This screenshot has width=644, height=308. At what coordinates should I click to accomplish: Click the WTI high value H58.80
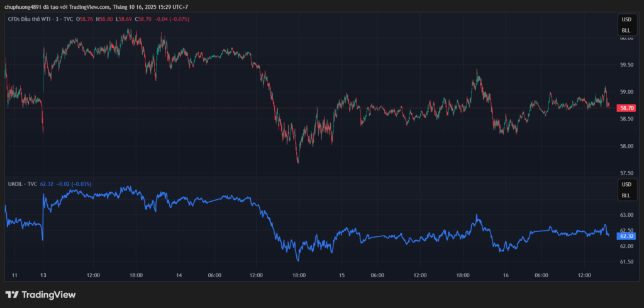click(x=104, y=19)
